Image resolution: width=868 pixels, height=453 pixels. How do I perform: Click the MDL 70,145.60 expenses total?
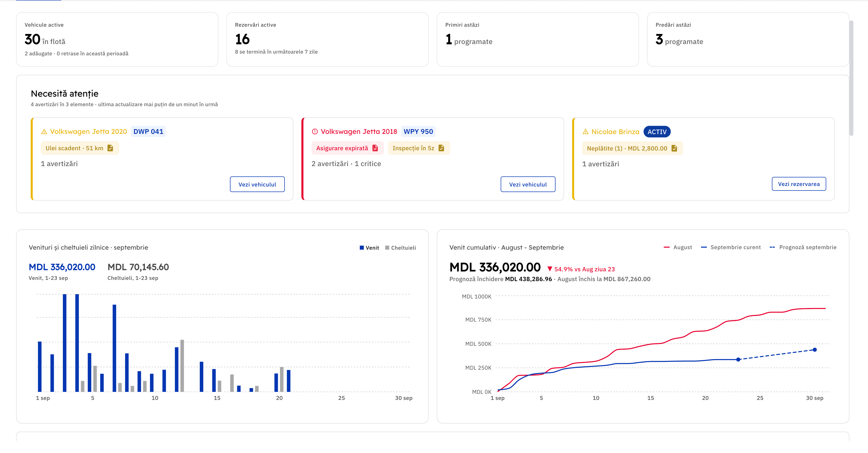pos(138,267)
